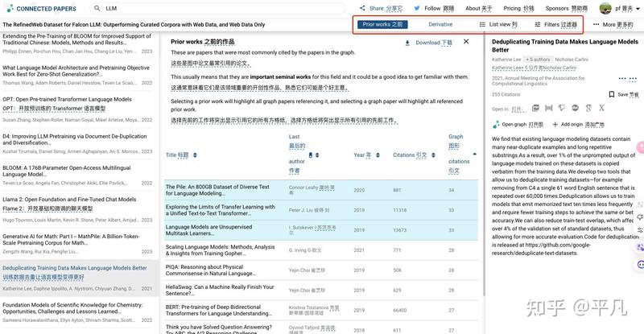Sort table by Year column arrows
The height and width of the screenshot is (334, 644).
(x=378, y=155)
